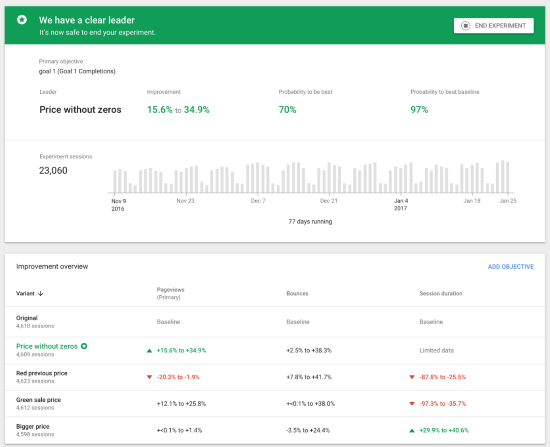Image resolution: width=550 pixels, height=447 pixels.
Task: Select the +12.1% to +25.8% pageviews value
Action: pyautogui.click(x=181, y=404)
